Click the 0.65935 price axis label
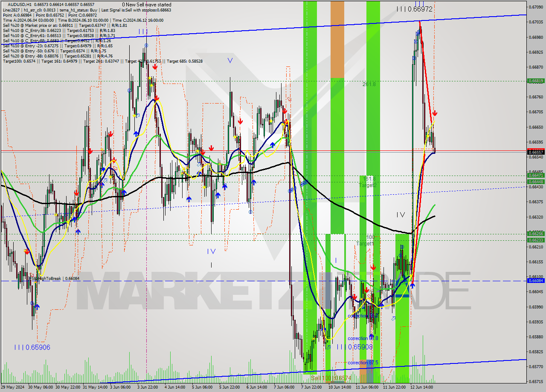Viewport: 546px width, 392px height. tap(536, 322)
